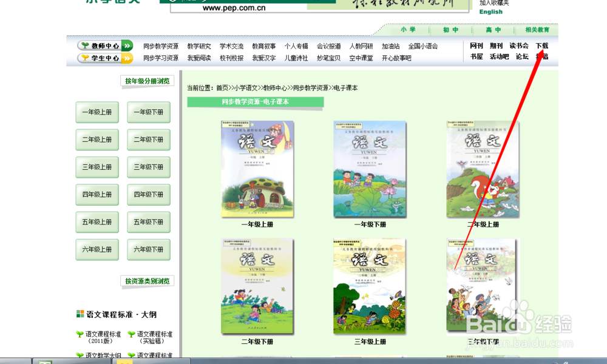Screen dimensions: 607x364
Task: Click the 三年级上册 caption under the cover
Action: [370, 342]
